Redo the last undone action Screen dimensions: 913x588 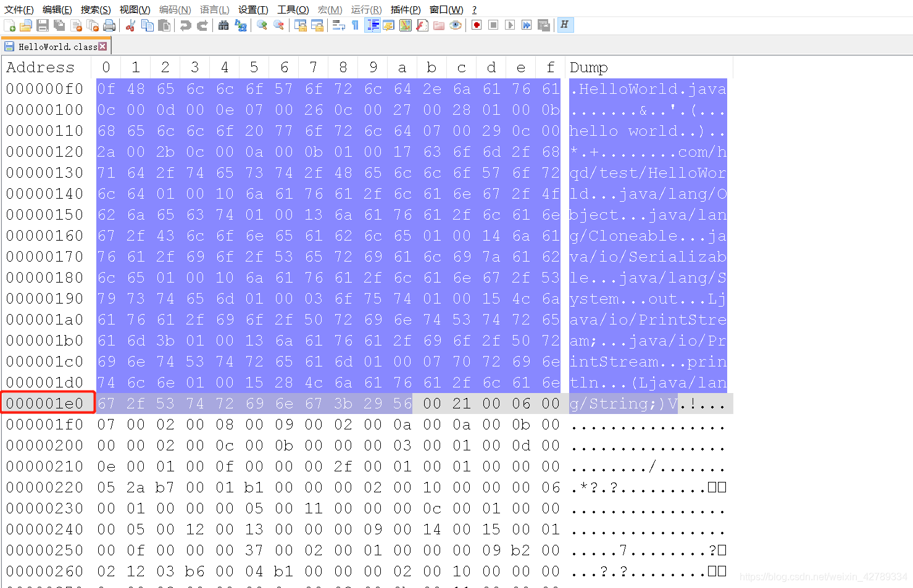coord(202,25)
